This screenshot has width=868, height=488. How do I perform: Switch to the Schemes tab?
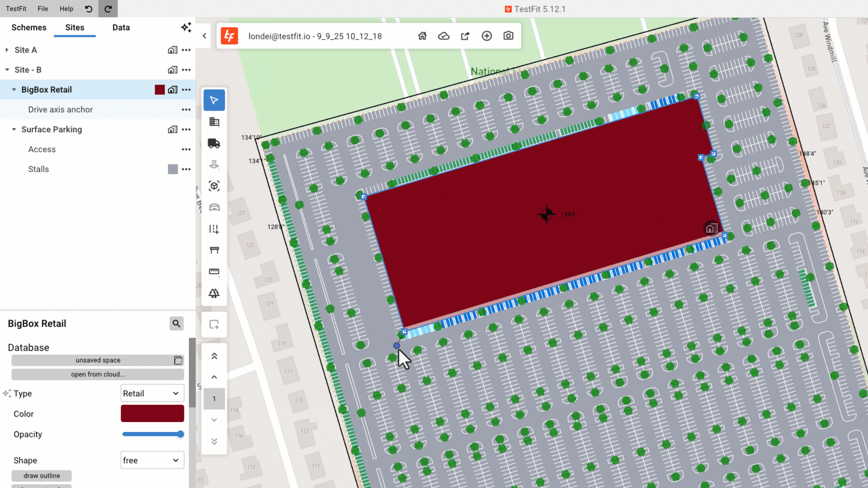(29, 27)
